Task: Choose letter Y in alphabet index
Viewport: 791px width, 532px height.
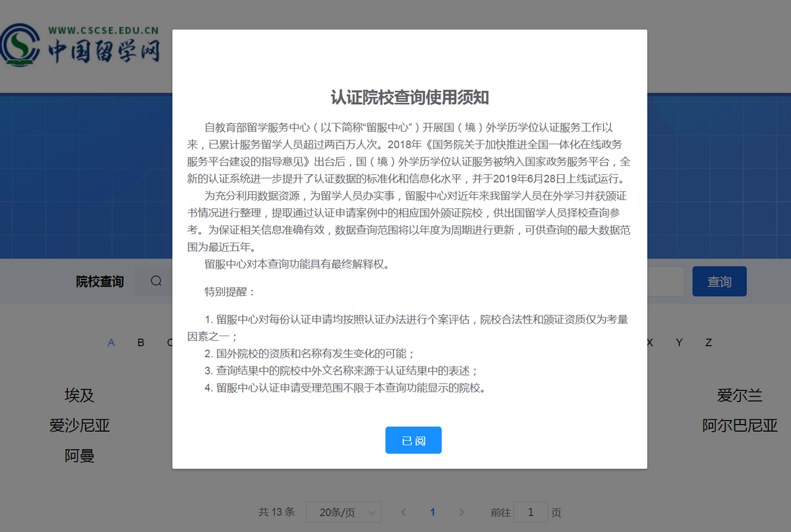Action: [679, 342]
